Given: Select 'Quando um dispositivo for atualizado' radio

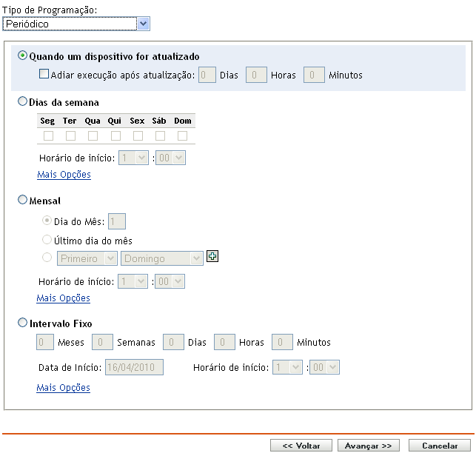Looking at the screenshot, I should click(x=22, y=56).
